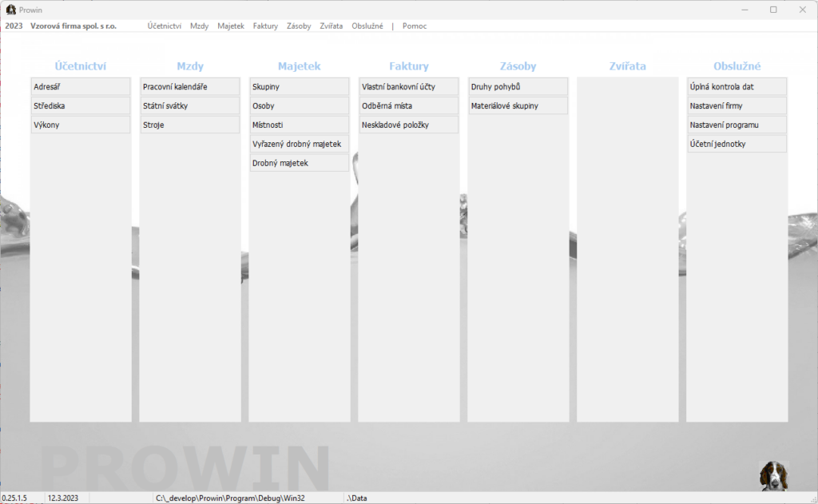Click Materiálové skupiny button
Screen dimensions: 818x504
pyautogui.click(x=518, y=106)
